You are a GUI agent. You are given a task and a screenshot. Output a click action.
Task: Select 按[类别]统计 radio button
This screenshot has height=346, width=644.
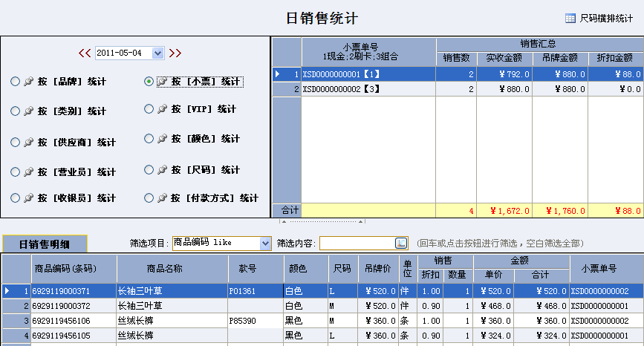coord(15,111)
